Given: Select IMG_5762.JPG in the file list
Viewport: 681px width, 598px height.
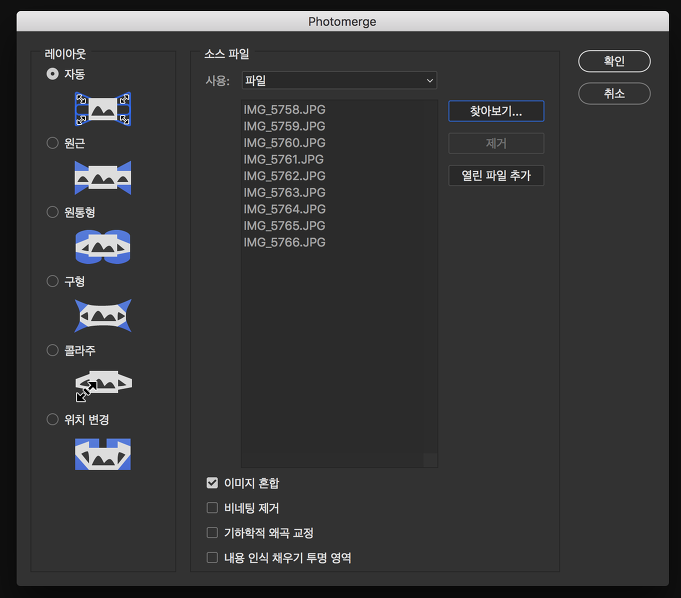Looking at the screenshot, I should [284, 176].
